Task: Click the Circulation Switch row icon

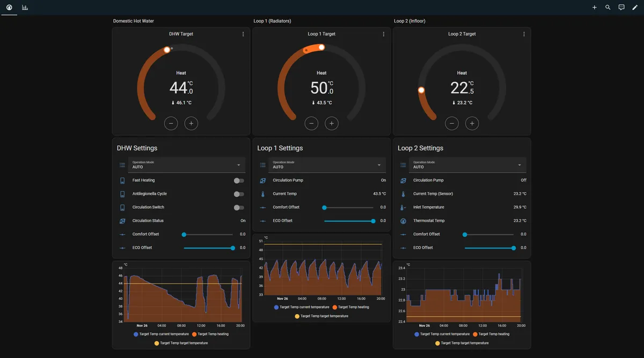Action: (122, 207)
